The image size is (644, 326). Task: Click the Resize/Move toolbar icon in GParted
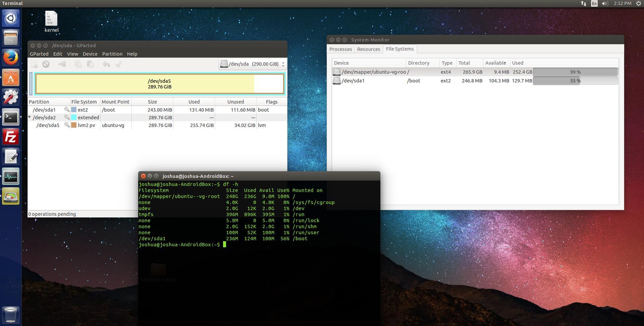click(62, 64)
